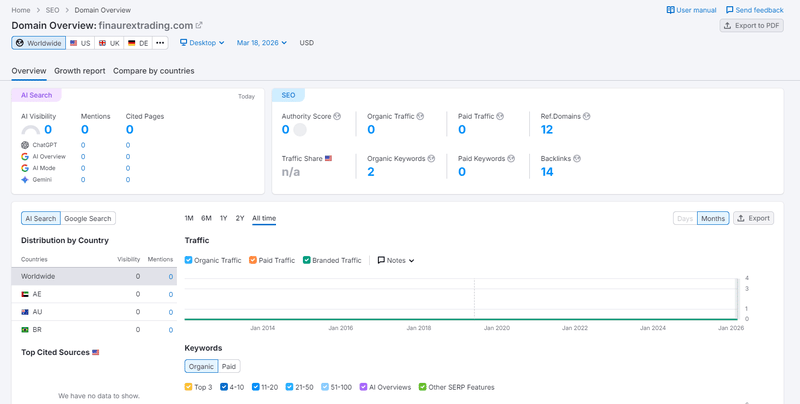Open Ref.Domains value 12
800x404 pixels.
pyautogui.click(x=546, y=130)
